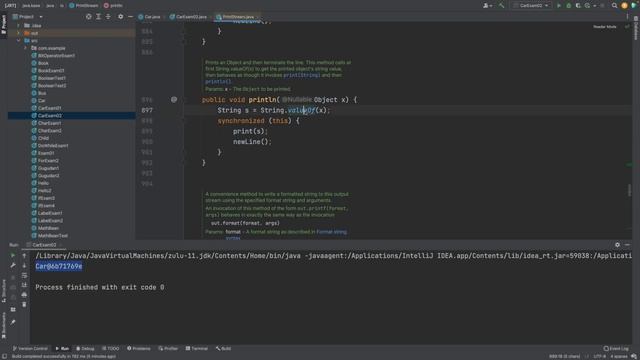Viewport: 640px width, 360px height.
Task: Run CarExam02 with the toolbar play icon
Action: [559, 6]
